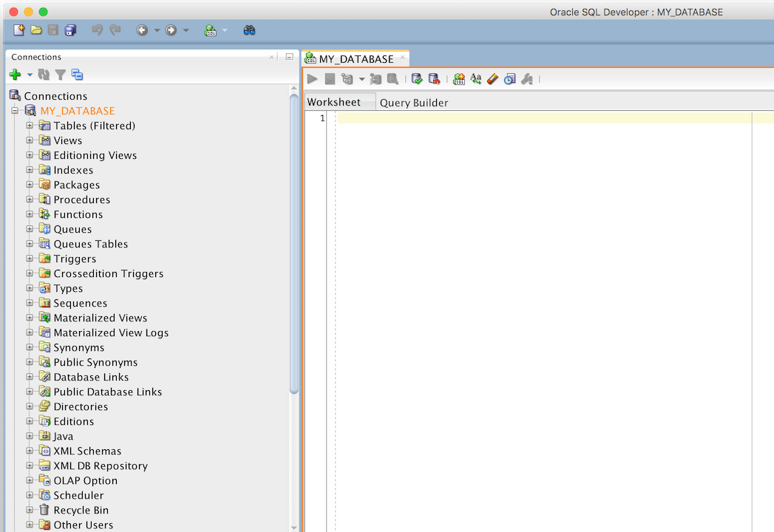Click the Connections panel vertical scrollbar thumb
Image resolution: width=774 pixels, height=532 pixels.
click(293, 245)
